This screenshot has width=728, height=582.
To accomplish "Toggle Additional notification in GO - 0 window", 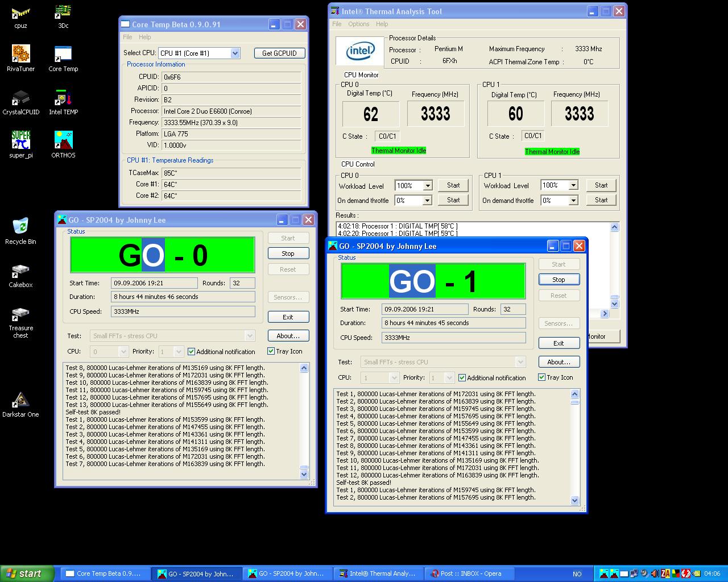I will pos(221,351).
